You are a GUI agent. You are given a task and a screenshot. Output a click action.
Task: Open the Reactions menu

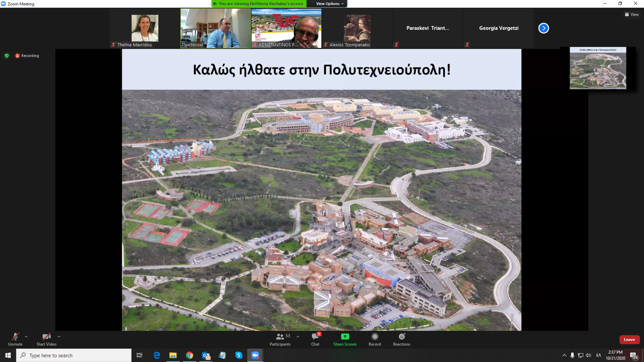point(401,339)
